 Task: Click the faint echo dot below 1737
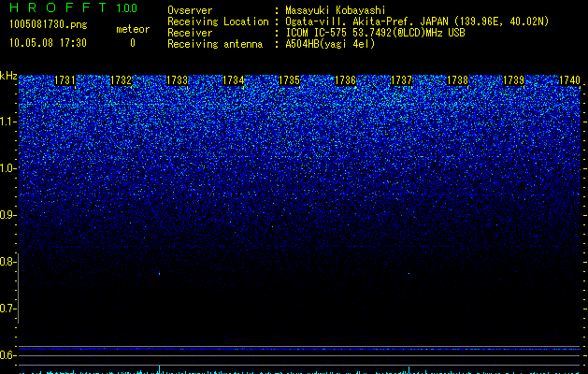(409, 273)
